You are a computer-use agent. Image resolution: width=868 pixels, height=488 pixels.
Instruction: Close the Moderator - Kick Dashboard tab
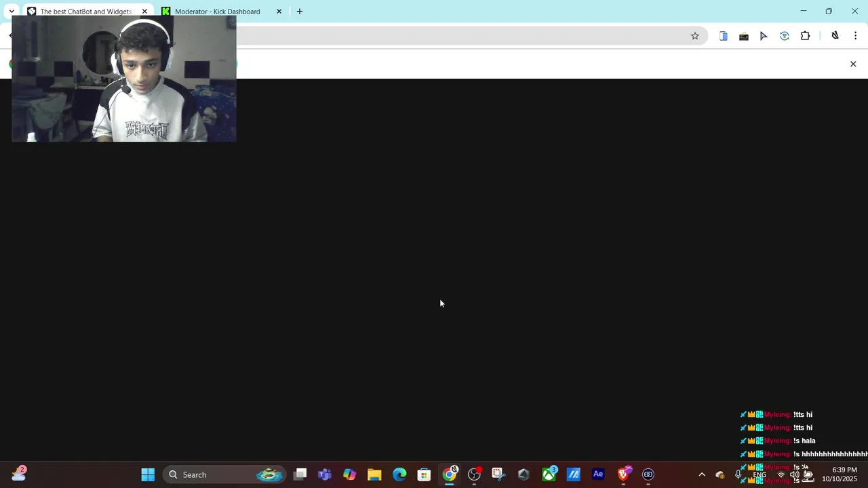pyautogui.click(x=279, y=12)
